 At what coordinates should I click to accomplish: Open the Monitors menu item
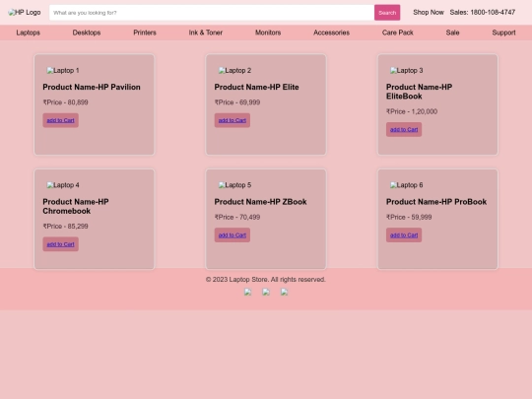pyautogui.click(x=268, y=33)
